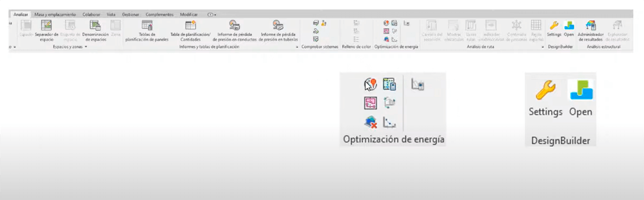Click the Informes y tablas de planificación label
The image size is (644, 200).
coord(209,47)
